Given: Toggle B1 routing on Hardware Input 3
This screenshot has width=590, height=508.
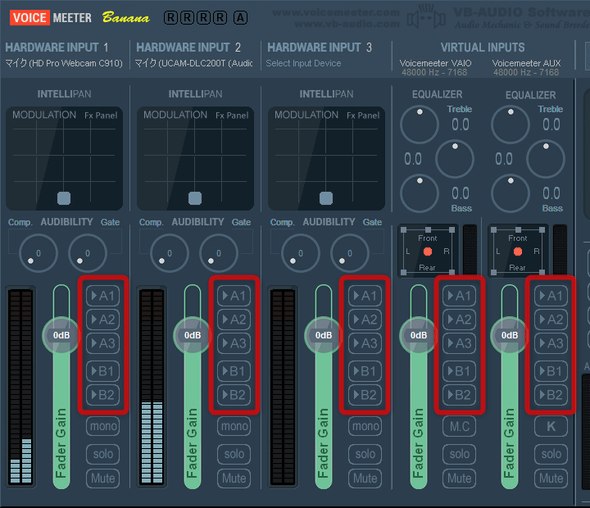Looking at the screenshot, I should coord(365,371).
